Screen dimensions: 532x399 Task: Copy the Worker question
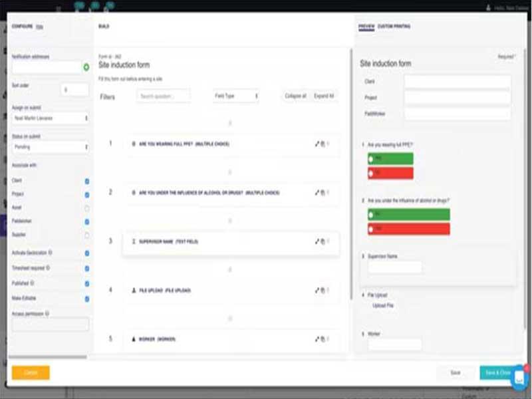[323, 339]
